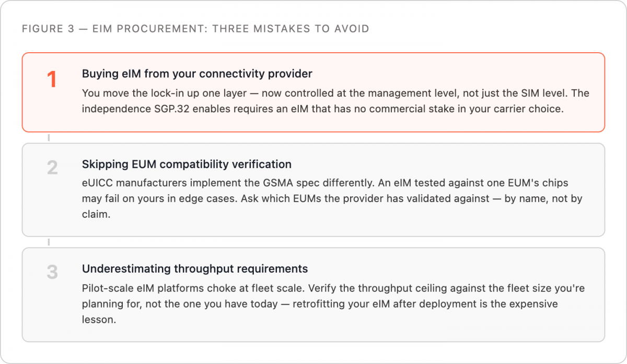Select the 'Underestimating throughput requirements' heading
The height and width of the screenshot is (364, 627).
point(195,269)
